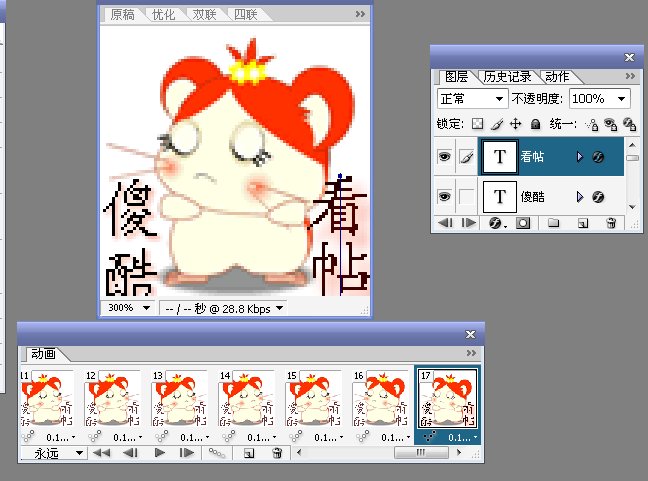The height and width of the screenshot is (481, 648).
Task: Select the 图层 tab
Action: pos(456,76)
